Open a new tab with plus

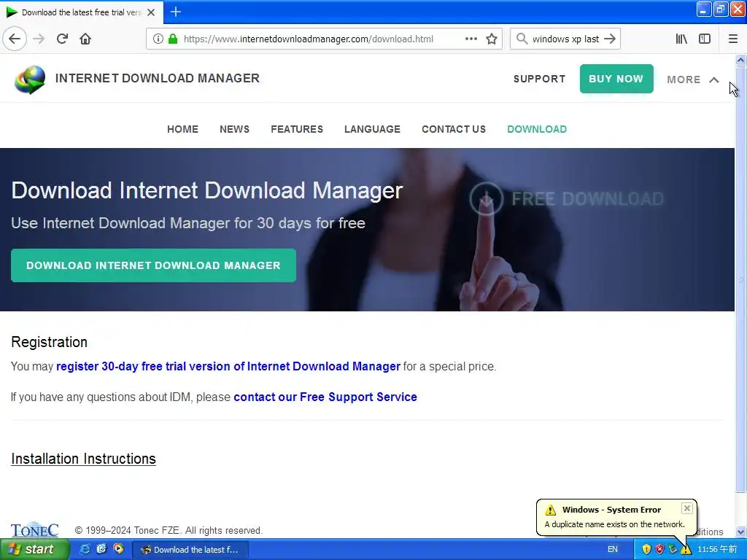[175, 12]
